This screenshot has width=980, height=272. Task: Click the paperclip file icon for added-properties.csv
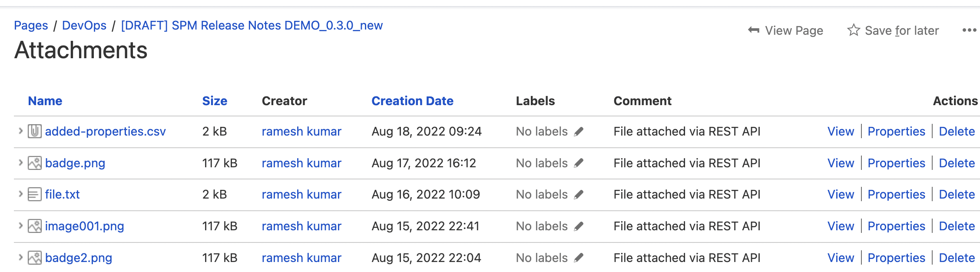coord(35,131)
